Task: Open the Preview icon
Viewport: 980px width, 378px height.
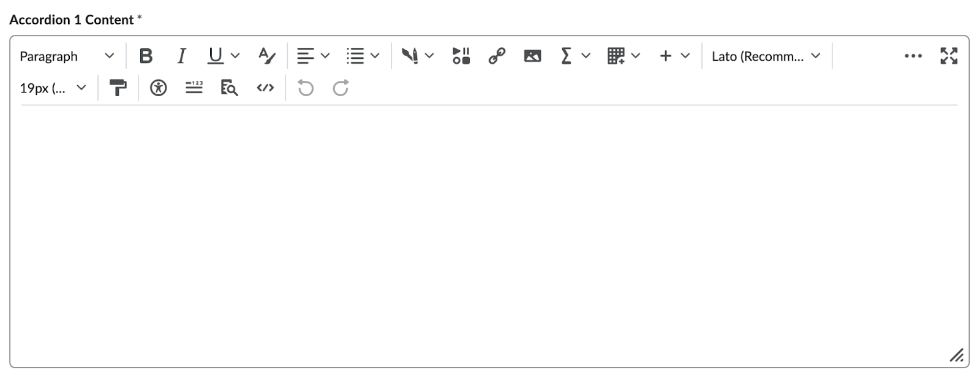Action: [x=229, y=88]
